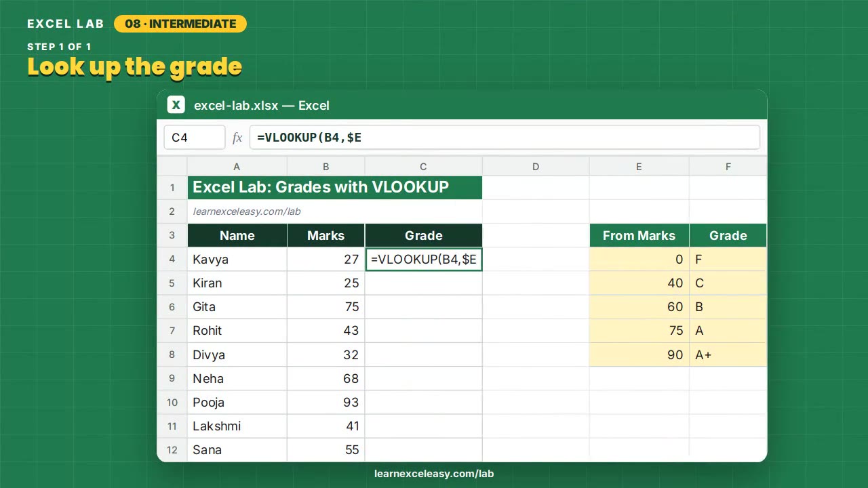
Task: Select row 11 by its row number
Action: [x=172, y=426]
